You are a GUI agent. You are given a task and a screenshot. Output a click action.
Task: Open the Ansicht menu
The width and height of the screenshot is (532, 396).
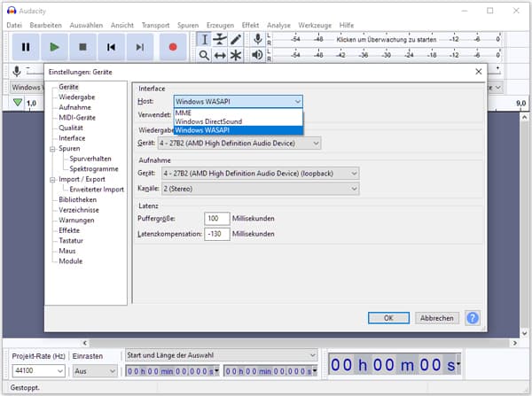(x=122, y=26)
